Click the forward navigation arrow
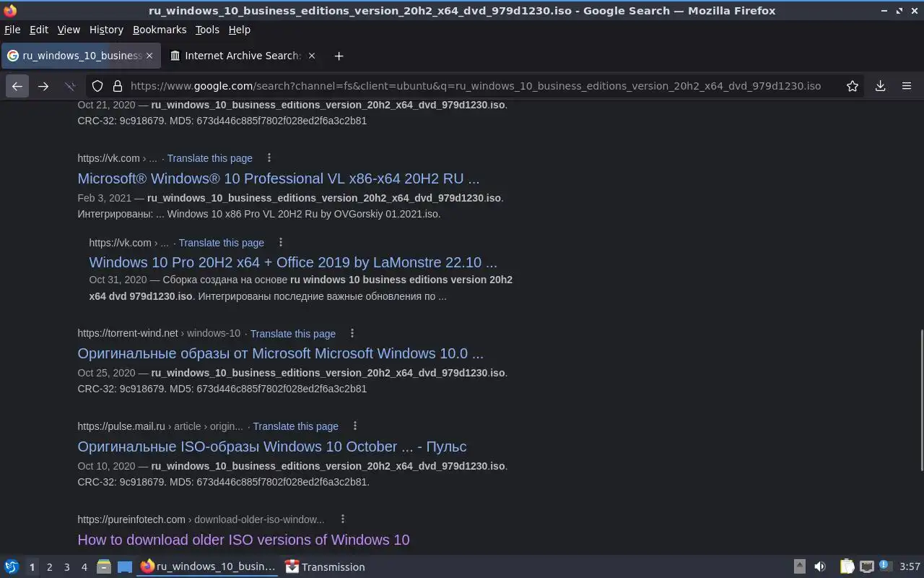This screenshot has width=924, height=578. tap(43, 86)
